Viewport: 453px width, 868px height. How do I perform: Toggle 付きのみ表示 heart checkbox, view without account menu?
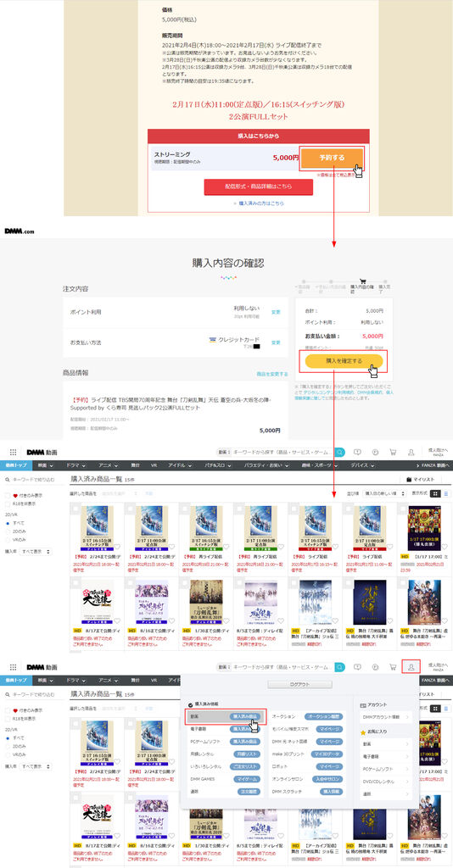[8, 495]
